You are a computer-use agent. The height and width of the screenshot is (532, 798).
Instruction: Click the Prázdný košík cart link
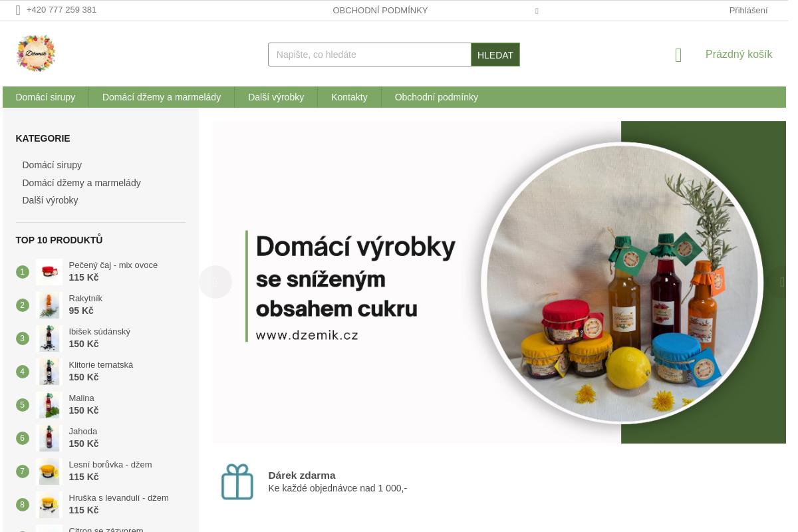coord(739,54)
